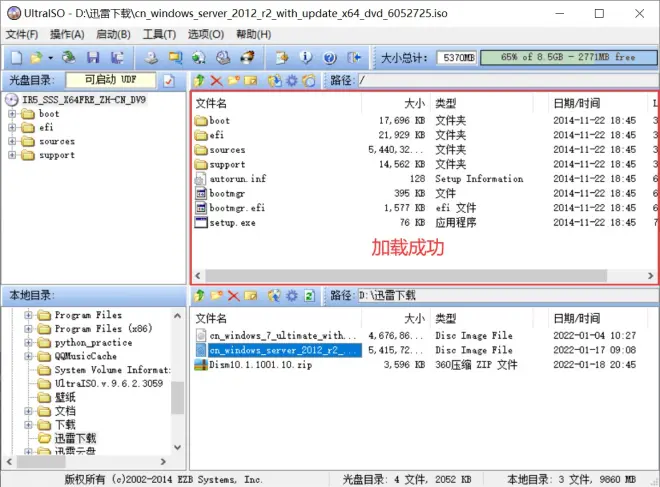Click local path field D:\迅雷下载
The image size is (660, 487).
pyautogui.click(x=508, y=295)
